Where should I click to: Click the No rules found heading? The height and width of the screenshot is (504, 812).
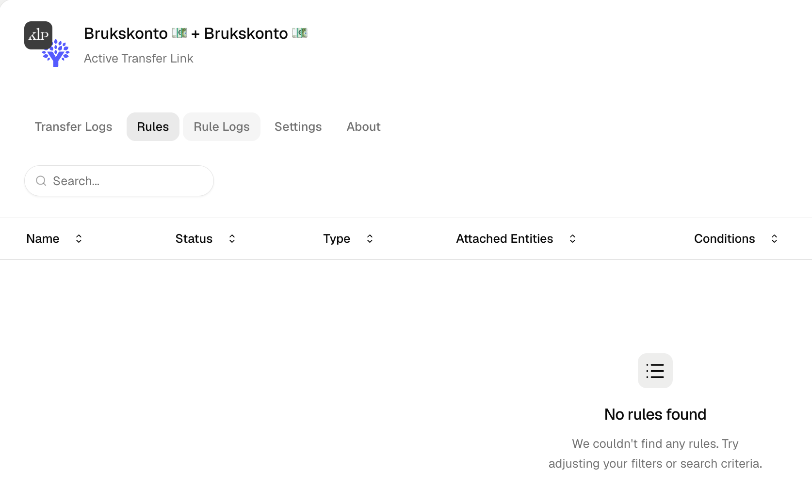[655, 414]
